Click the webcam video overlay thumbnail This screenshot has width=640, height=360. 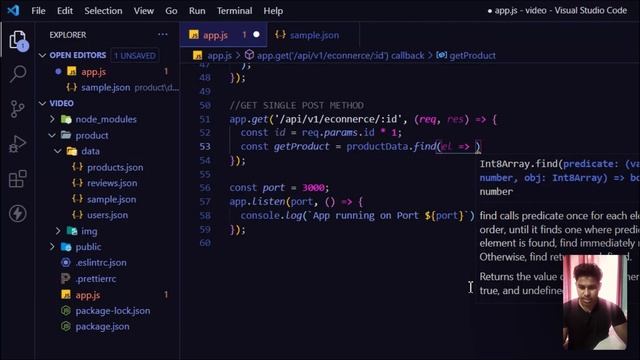tap(595, 302)
